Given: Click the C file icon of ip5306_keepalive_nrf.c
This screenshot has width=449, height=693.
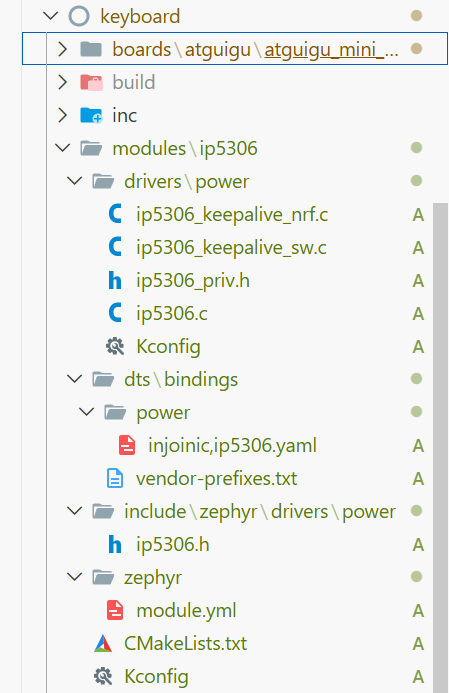Looking at the screenshot, I should [x=115, y=214].
